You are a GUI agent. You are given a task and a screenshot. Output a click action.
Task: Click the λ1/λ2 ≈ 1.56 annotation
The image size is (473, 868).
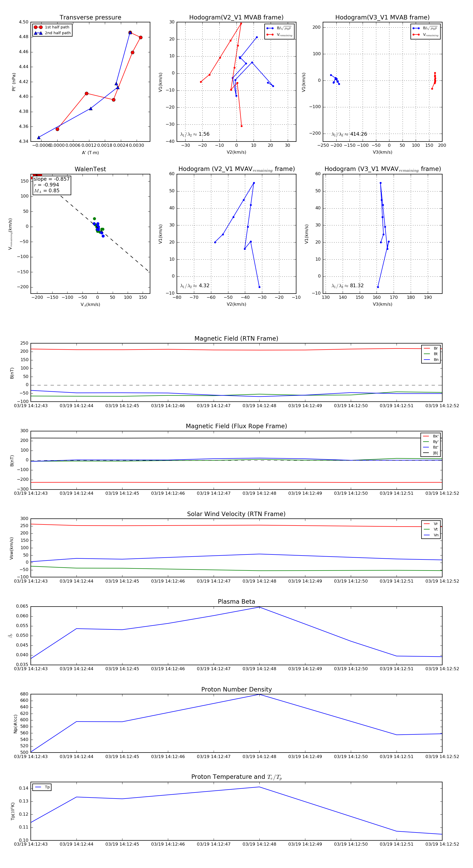194,134
